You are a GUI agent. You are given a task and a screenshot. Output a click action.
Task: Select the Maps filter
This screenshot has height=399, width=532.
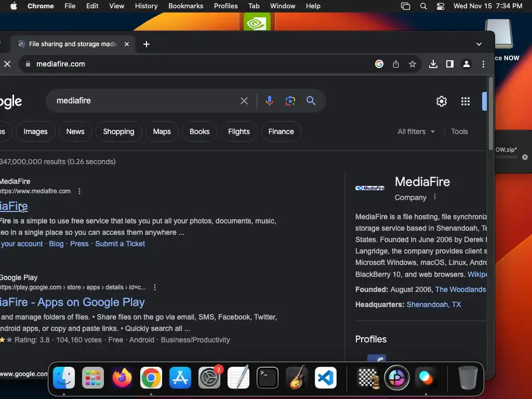pyautogui.click(x=162, y=131)
